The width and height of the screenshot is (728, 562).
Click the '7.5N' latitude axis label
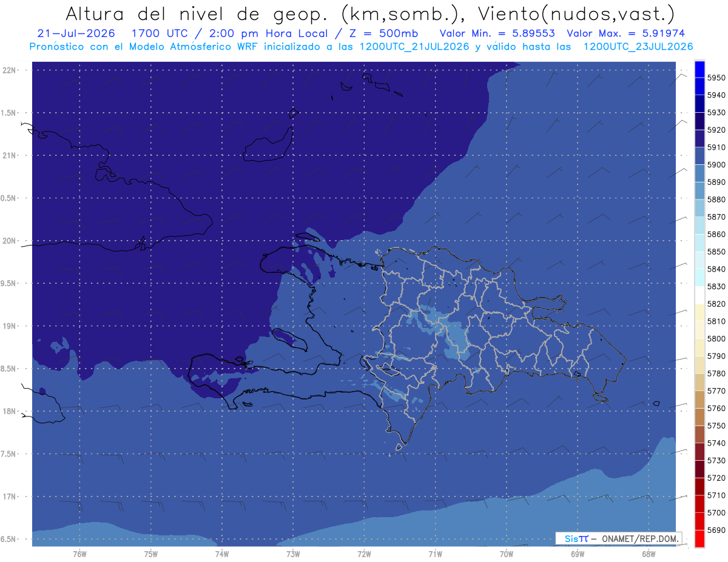(x=9, y=453)
